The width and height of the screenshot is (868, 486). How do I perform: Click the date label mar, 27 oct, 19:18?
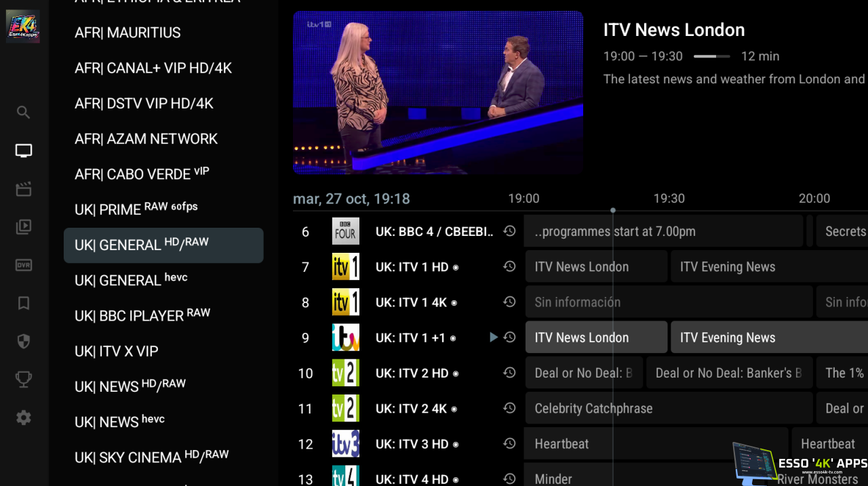coord(351,199)
